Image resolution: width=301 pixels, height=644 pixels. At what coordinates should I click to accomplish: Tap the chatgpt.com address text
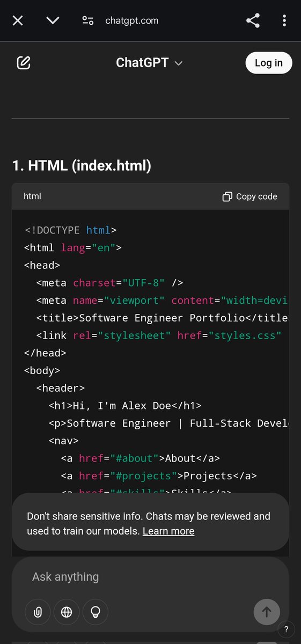131,21
